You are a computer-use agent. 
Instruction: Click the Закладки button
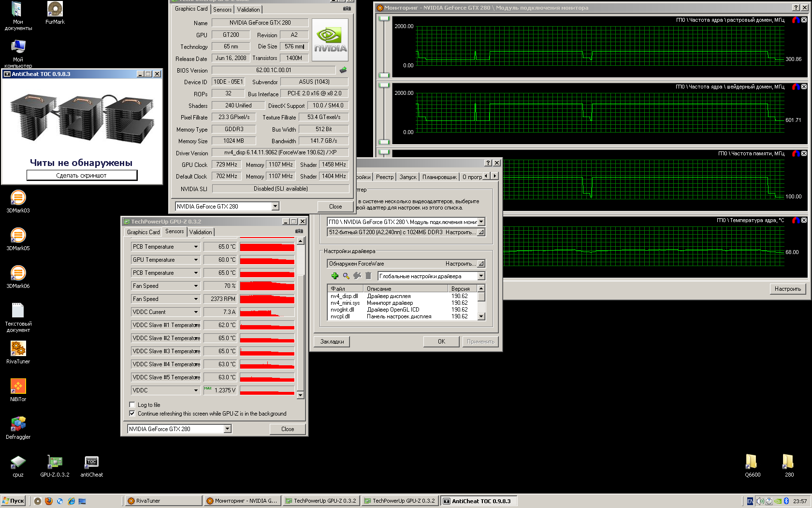tap(332, 342)
